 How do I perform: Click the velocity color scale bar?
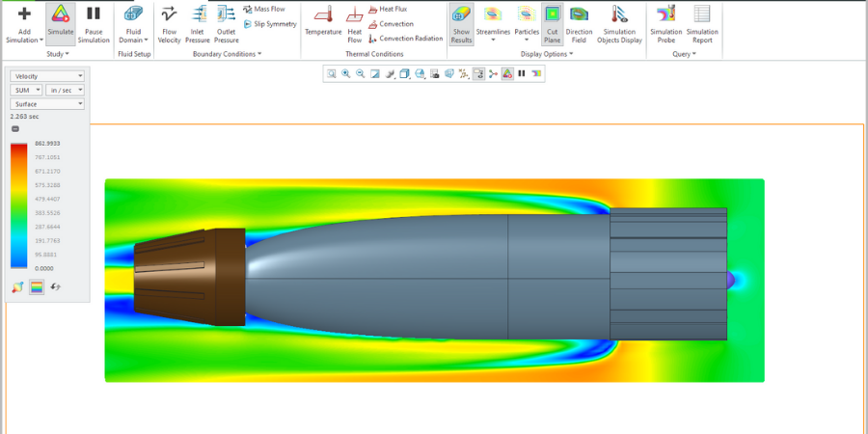click(x=19, y=206)
